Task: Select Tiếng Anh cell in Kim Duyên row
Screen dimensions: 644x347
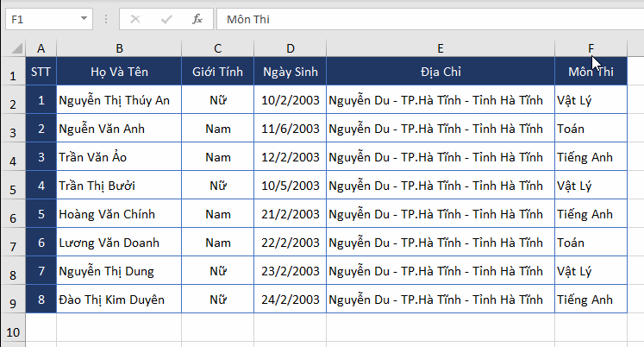Action: [x=591, y=299]
